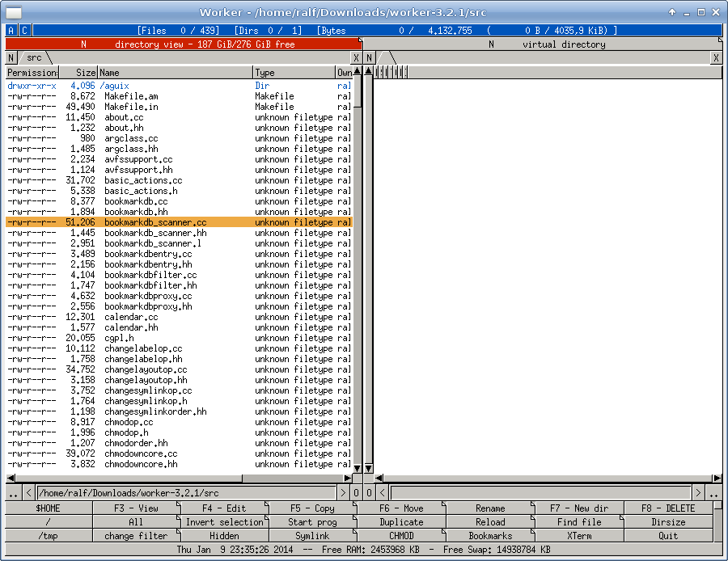Toggle the Hidden files button

coord(225,536)
